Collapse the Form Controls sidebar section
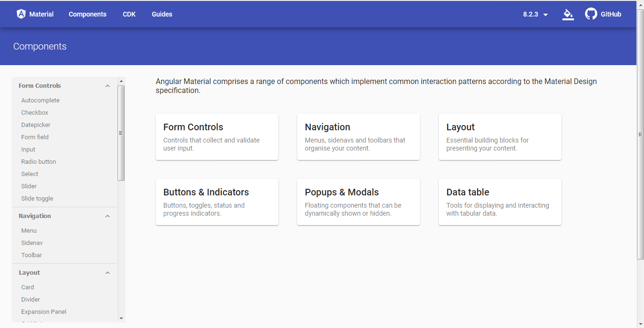 [108, 85]
